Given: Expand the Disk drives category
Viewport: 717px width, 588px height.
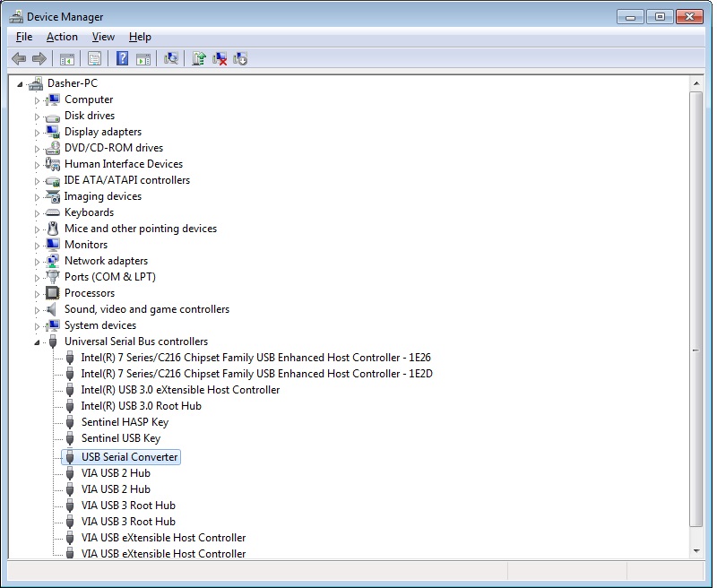Looking at the screenshot, I should [x=37, y=117].
